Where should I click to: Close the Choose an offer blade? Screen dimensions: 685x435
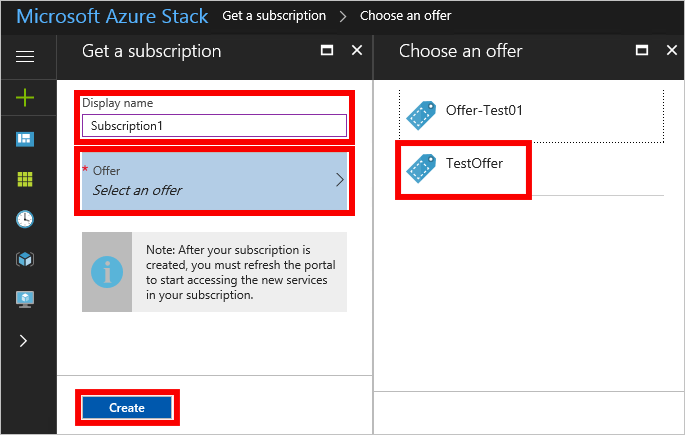(x=671, y=51)
